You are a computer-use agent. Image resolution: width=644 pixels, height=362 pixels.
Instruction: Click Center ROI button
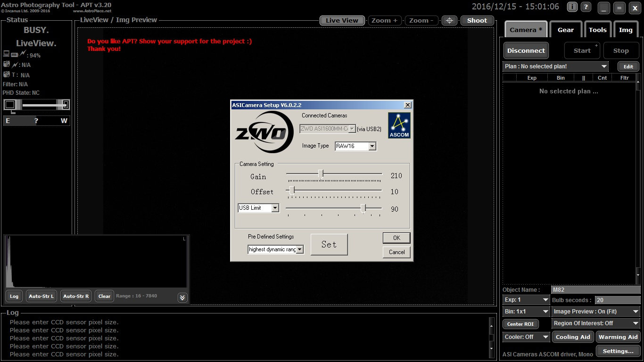click(520, 324)
